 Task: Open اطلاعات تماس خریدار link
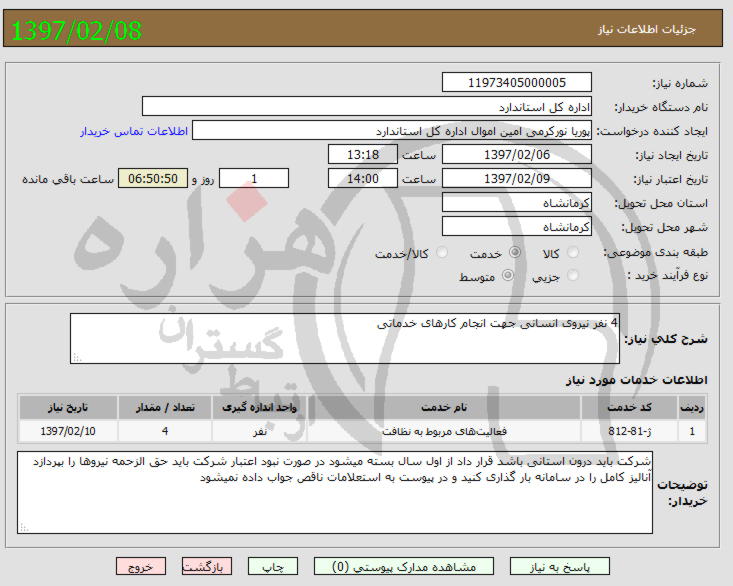point(134,131)
